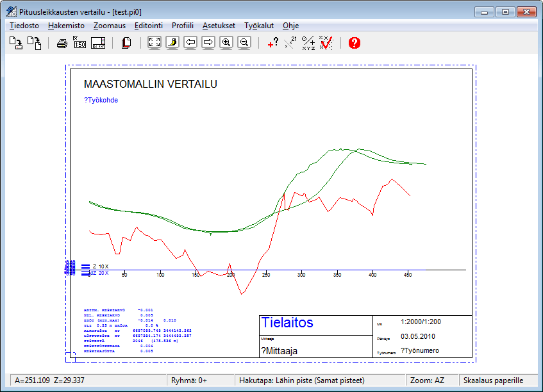Click the printer icon
Viewport: 543px width, 392px height.
pos(62,43)
